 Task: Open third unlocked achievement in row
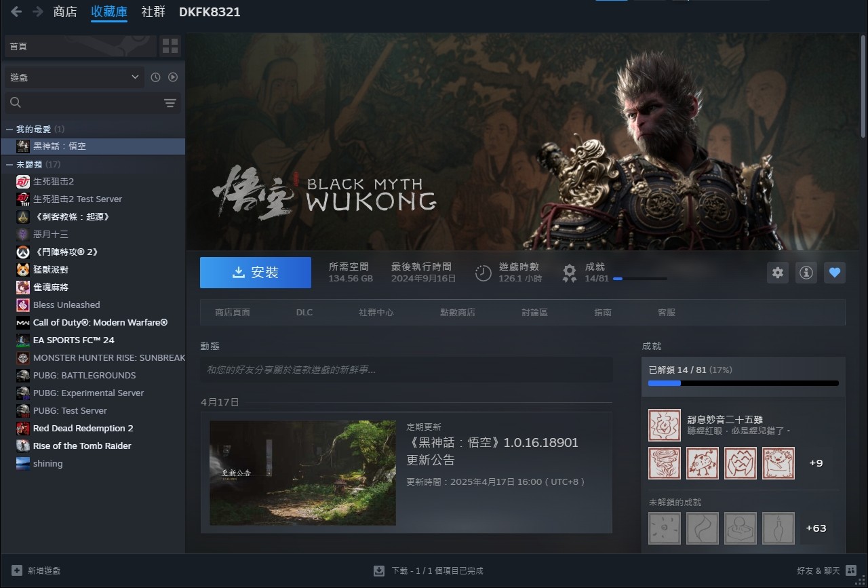(741, 463)
